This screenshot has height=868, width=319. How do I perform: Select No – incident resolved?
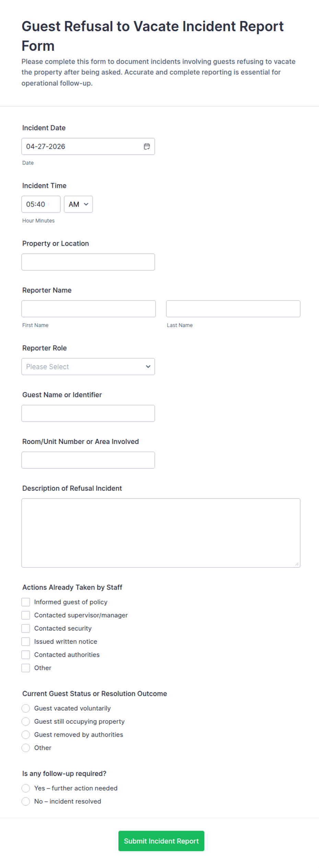[26, 801]
